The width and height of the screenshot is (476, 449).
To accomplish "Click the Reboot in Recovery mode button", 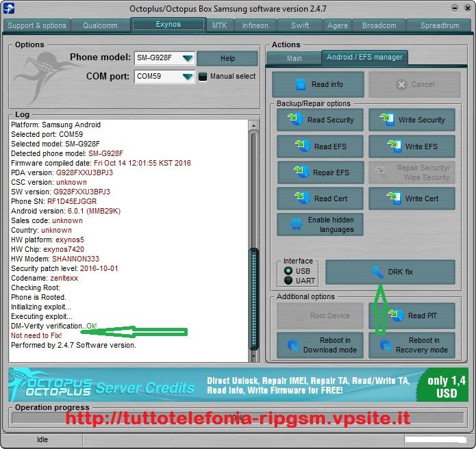I will pyautogui.click(x=412, y=345).
